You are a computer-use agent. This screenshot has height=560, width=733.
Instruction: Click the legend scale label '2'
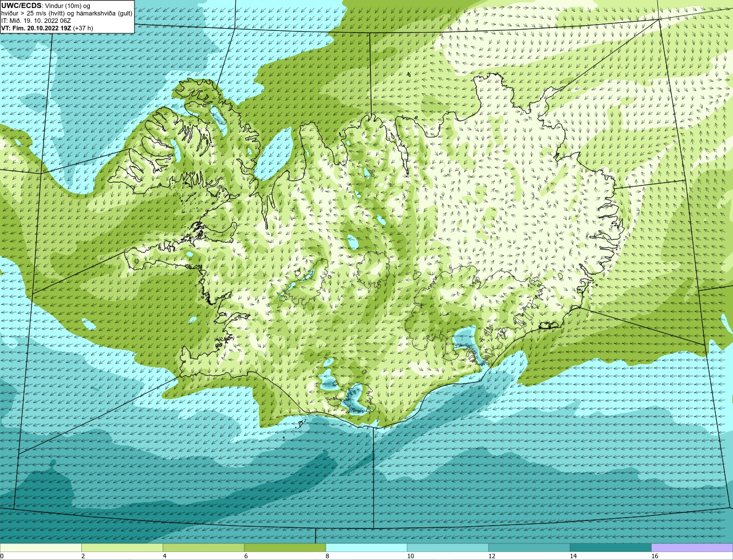[83, 556]
